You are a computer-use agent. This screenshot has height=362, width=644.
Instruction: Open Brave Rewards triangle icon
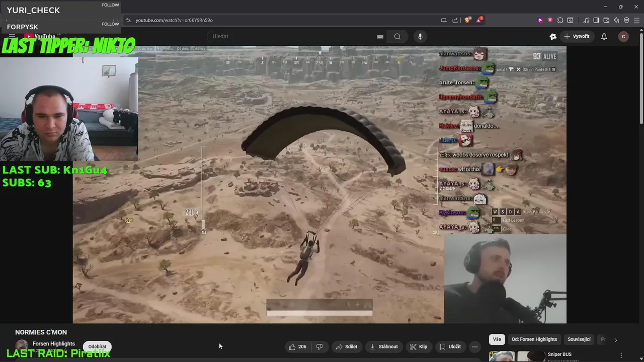479,20
